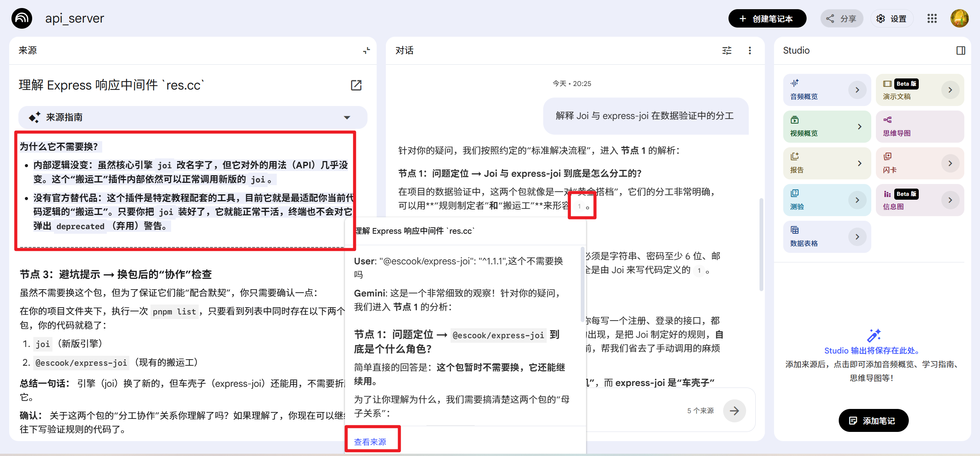Collapse the 来源 panel

point(366,50)
